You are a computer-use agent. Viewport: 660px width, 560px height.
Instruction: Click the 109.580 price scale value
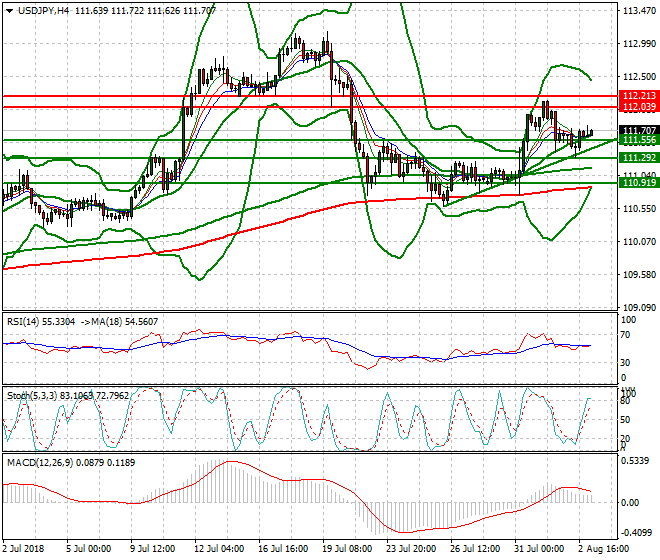639,275
